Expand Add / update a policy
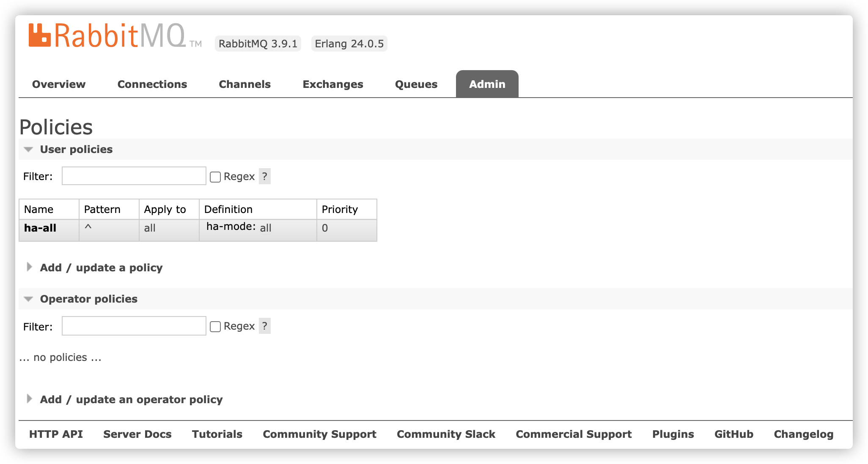Screen dimensions: 868x464 [x=101, y=267]
